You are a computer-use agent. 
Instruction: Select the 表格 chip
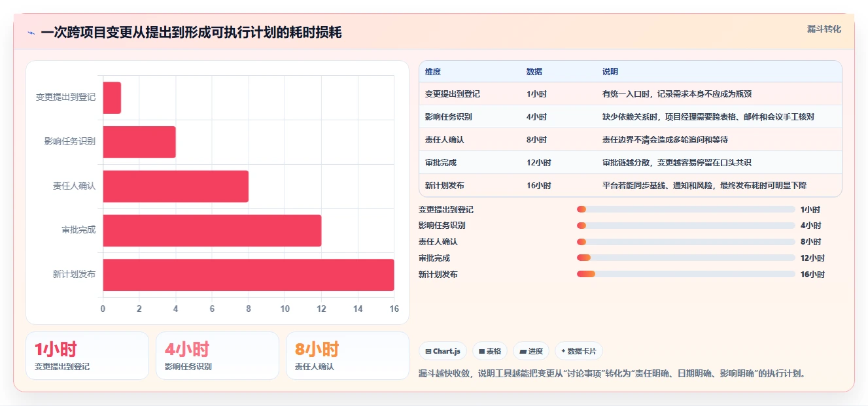[x=490, y=351]
